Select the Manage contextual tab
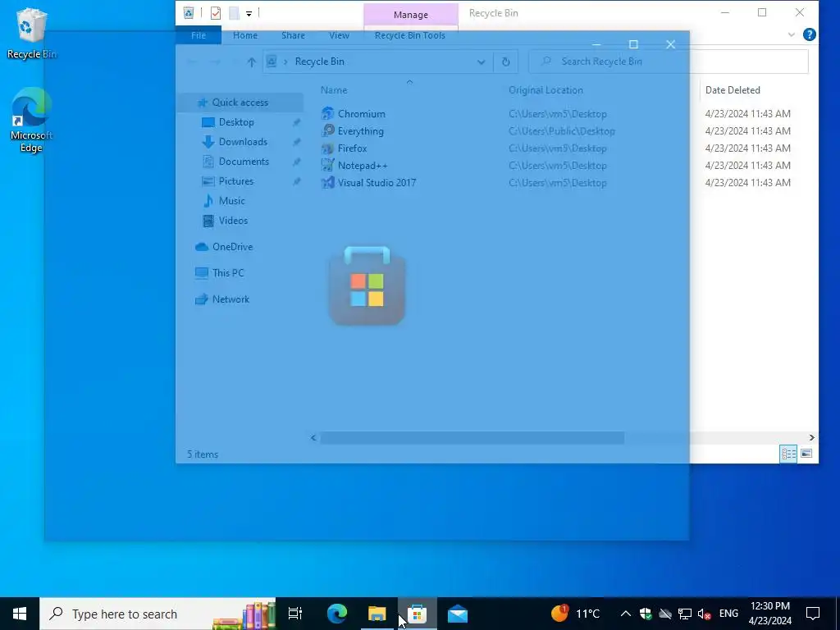 pos(411,15)
